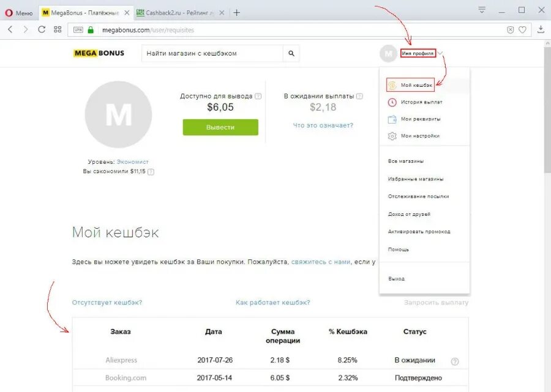Select the MegaBonus browser tab
Viewport: 551px width, 392px height.
point(83,10)
